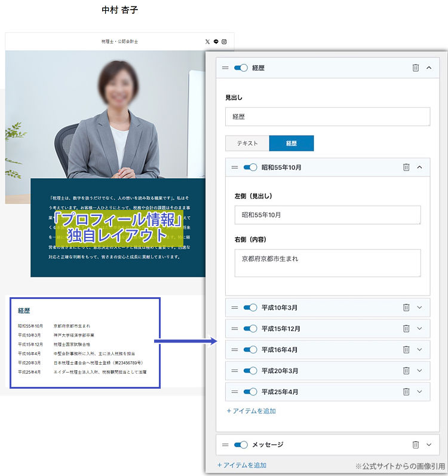Expand the 平成25年4月 item
The width and height of the screenshot is (448, 476).
419,392
